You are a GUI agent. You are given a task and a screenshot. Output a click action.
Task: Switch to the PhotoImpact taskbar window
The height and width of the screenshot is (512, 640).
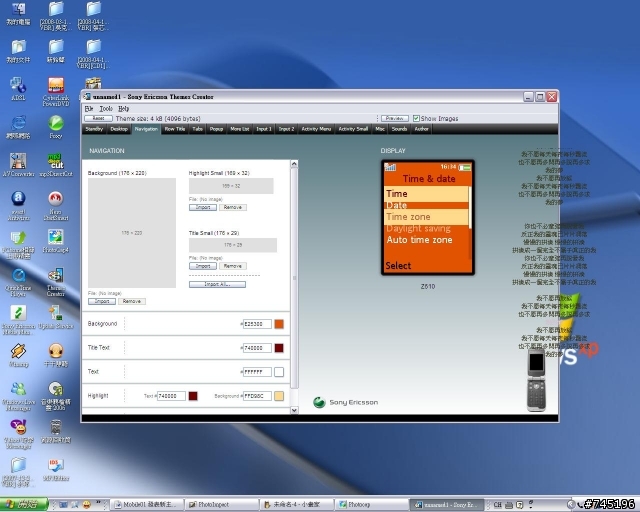pos(221,505)
